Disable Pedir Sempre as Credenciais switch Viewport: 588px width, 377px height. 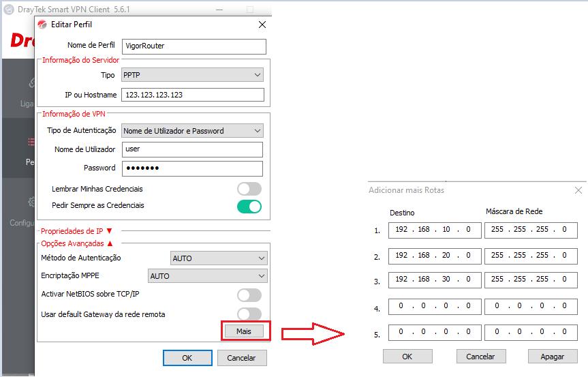pyautogui.click(x=249, y=207)
